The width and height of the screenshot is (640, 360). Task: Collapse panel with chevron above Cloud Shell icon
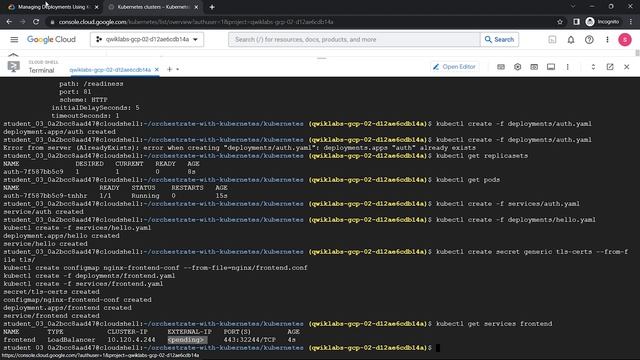click(x=13, y=55)
